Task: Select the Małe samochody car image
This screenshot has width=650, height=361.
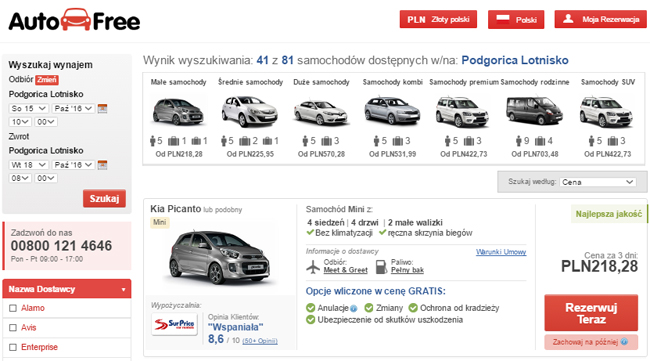Action: pyautogui.click(x=178, y=111)
